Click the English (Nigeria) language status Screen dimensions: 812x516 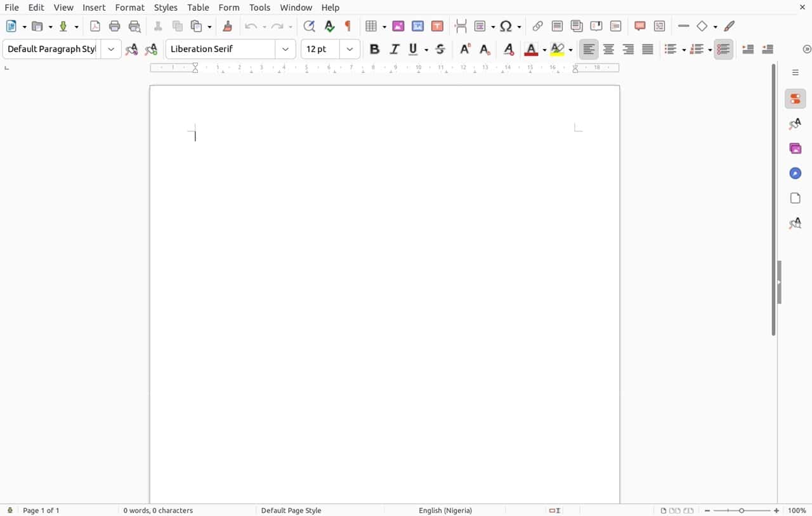[445, 510]
